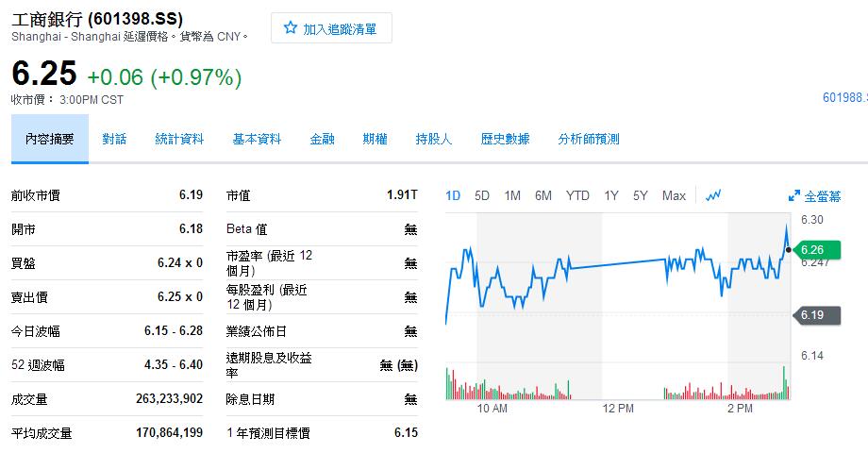Select the 1D chart range
The width and height of the screenshot is (868, 453).
453,195
